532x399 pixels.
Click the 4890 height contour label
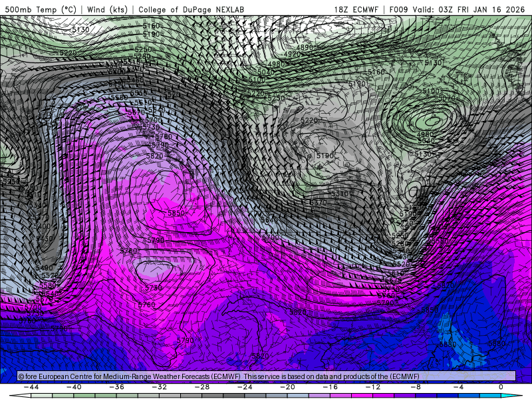click(x=305, y=47)
